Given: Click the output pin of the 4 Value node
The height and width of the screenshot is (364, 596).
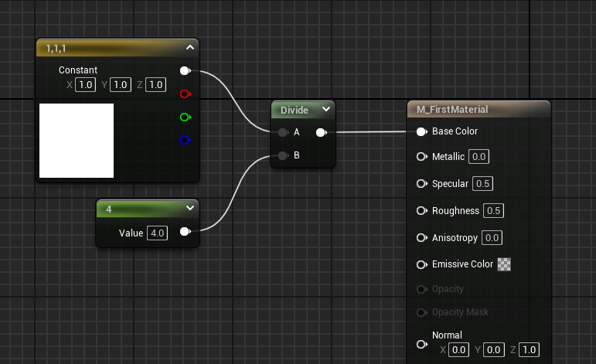Looking at the screenshot, I should click(x=185, y=232).
